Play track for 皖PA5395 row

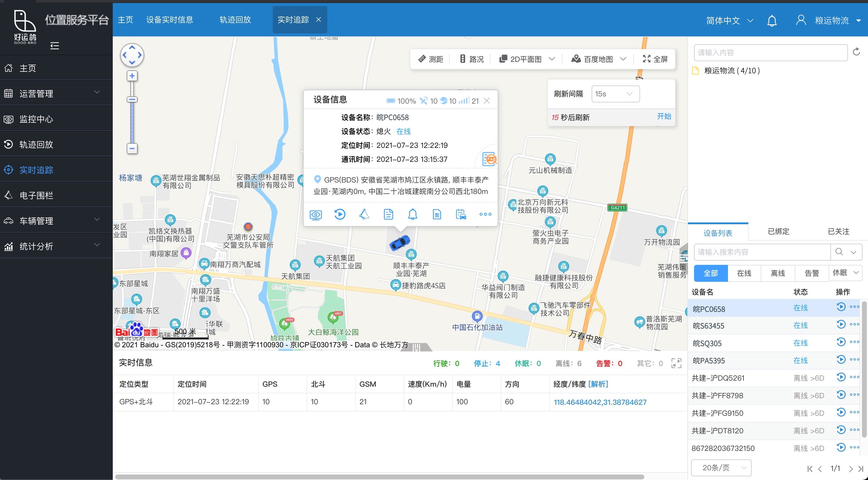click(x=841, y=359)
